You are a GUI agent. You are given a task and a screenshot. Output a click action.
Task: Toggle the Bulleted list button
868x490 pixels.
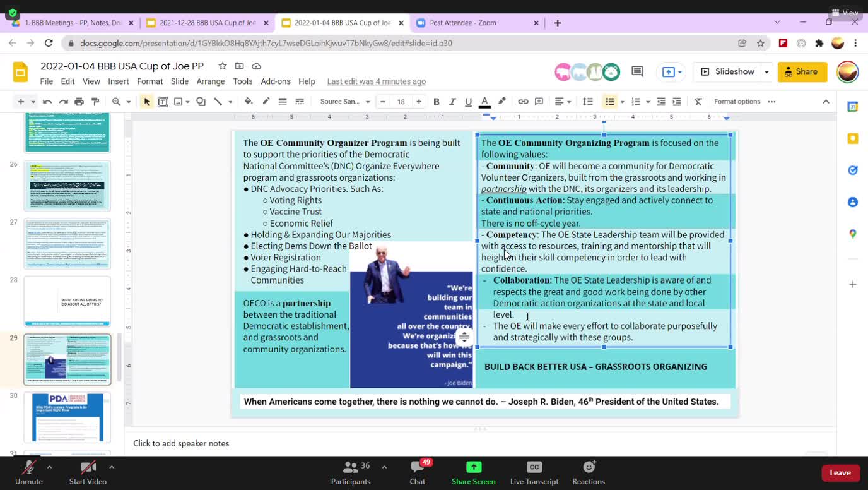tap(609, 102)
